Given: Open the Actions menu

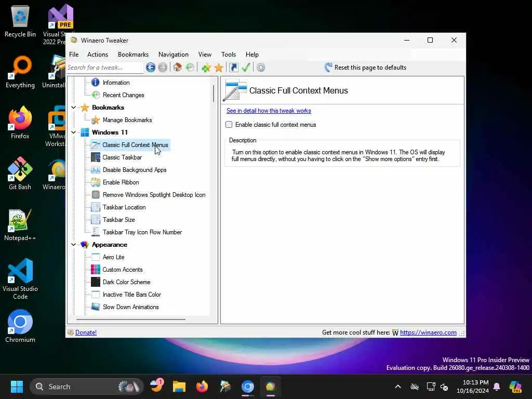Looking at the screenshot, I should click(98, 54).
